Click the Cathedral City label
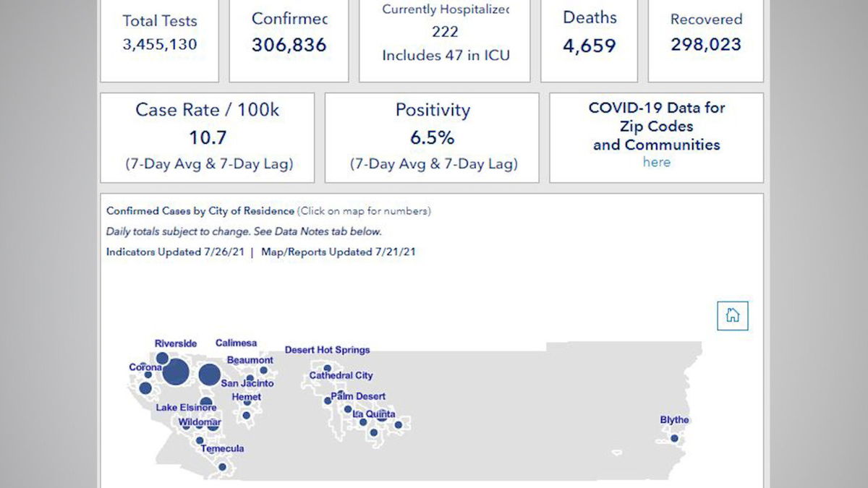This screenshot has height=488, width=868. pyautogui.click(x=341, y=376)
